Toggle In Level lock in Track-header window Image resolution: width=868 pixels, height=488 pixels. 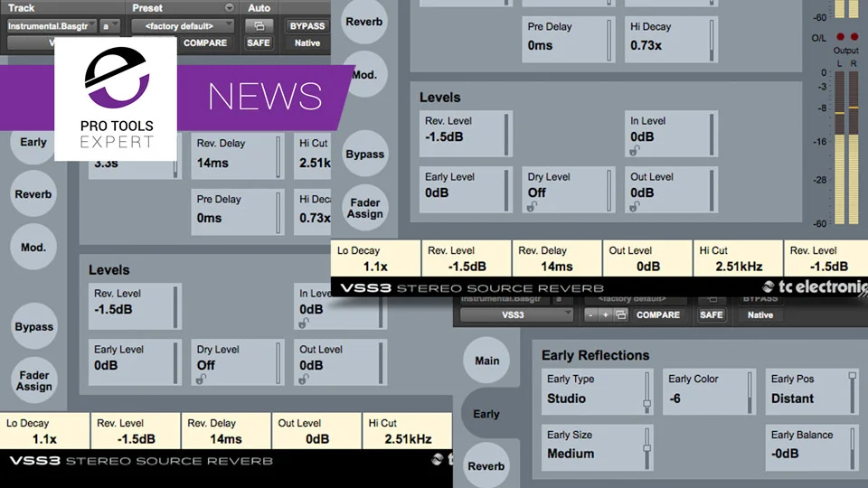[x=304, y=324]
